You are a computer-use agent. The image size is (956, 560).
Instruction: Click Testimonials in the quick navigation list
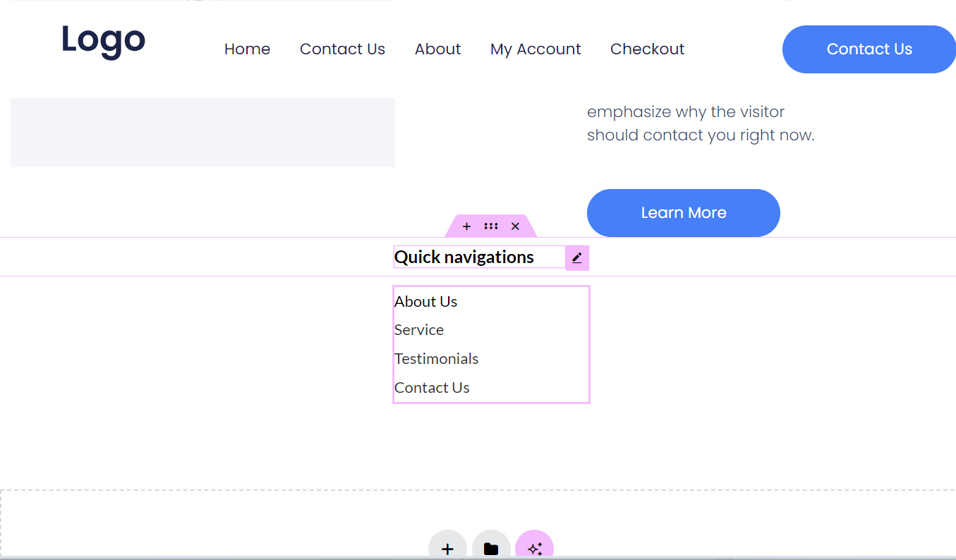tap(436, 359)
